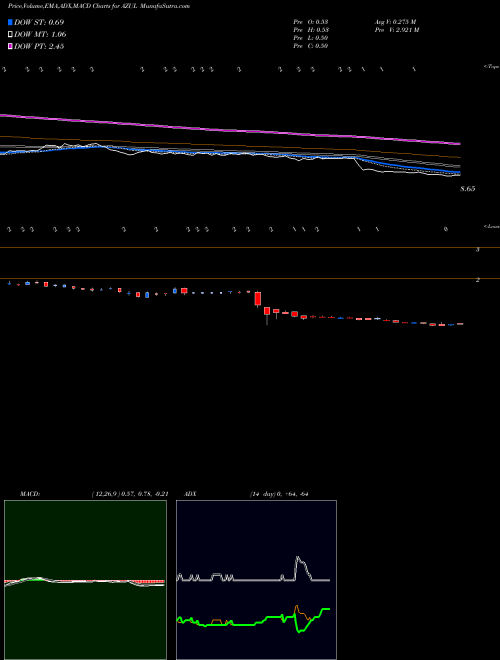Click the '<Tops' label at right edge
Viewport: 500px width, 660px height.
pyautogui.click(x=492, y=67)
